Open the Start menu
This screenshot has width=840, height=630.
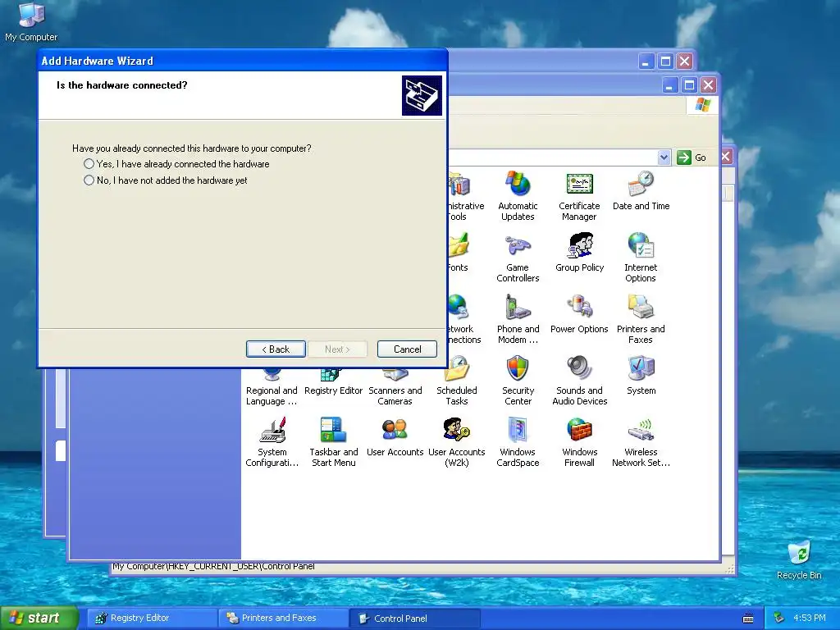pos(39,619)
